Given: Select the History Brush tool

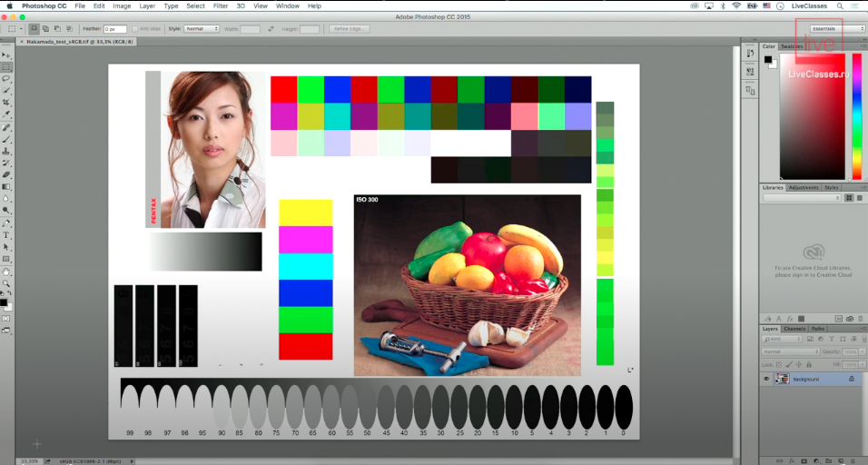Looking at the screenshot, I should (6, 163).
